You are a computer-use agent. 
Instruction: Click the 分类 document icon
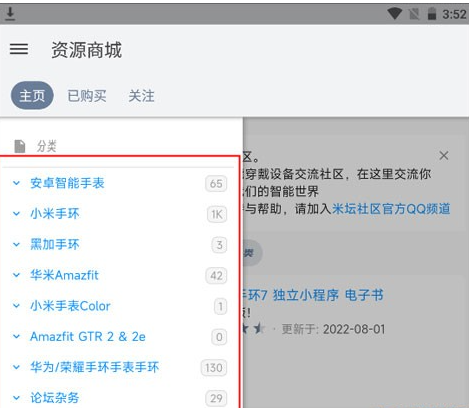click(20, 146)
